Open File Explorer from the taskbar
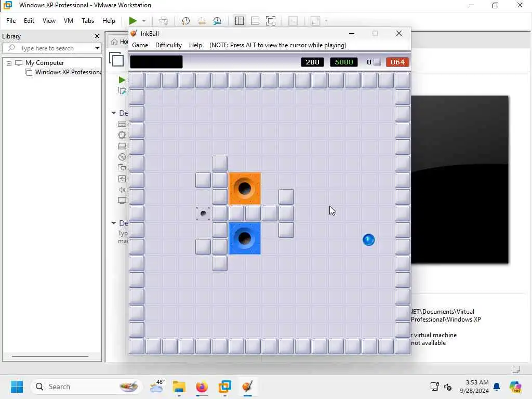This screenshot has height=399, width=532. (179, 387)
